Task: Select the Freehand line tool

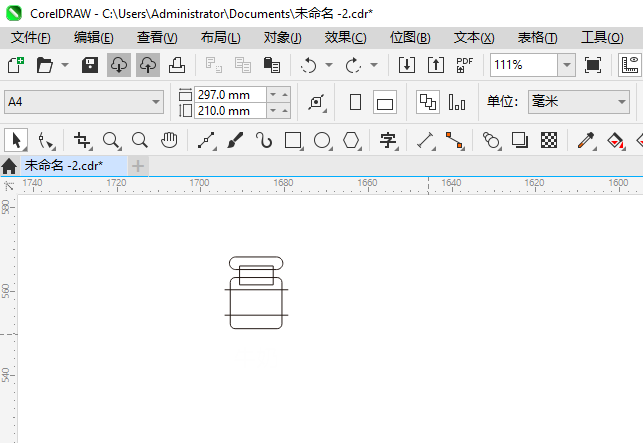Action: [x=207, y=140]
